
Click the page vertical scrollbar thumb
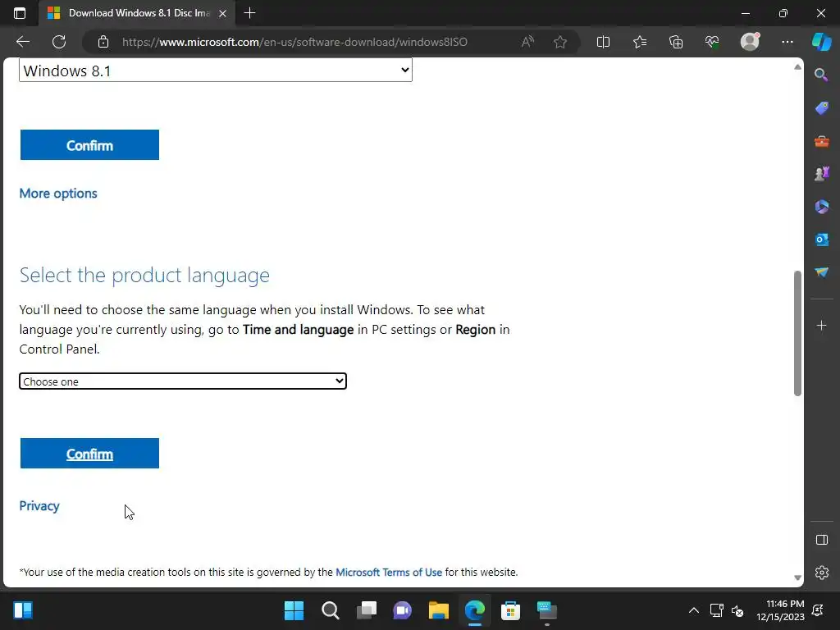tap(797, 333)
